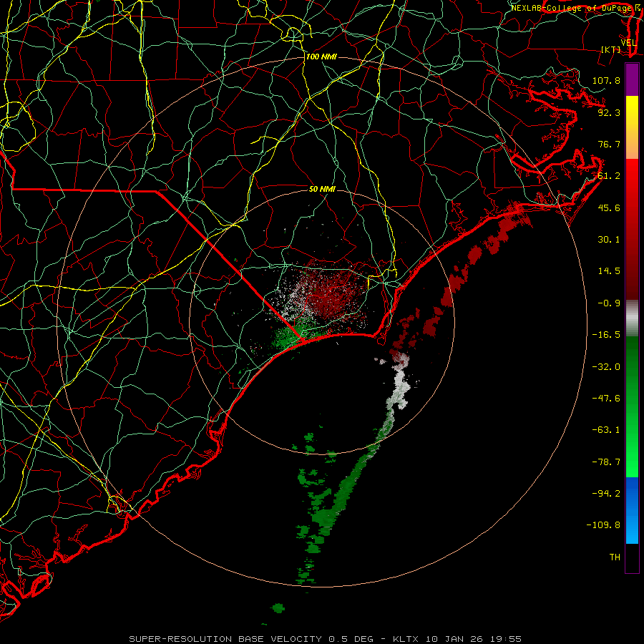This screenshot has width=644, height=644.
Task: Click the NEXLAB-College of DuPage label
Action: pyautogui.click(x=571, y=8)
